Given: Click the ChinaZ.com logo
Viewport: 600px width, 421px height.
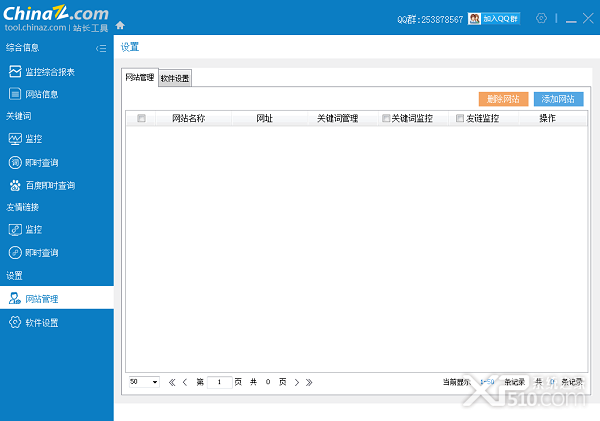Looking at the screenshot, I should click(x=56, y=13).
